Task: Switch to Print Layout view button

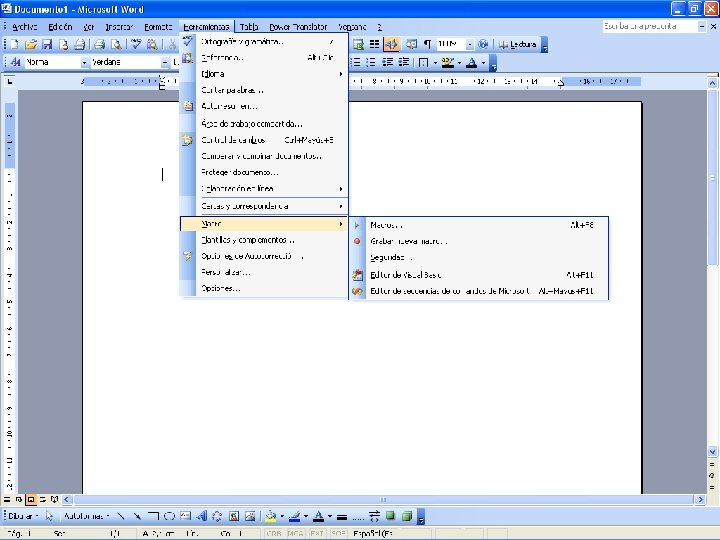Action: click(30, 499)
